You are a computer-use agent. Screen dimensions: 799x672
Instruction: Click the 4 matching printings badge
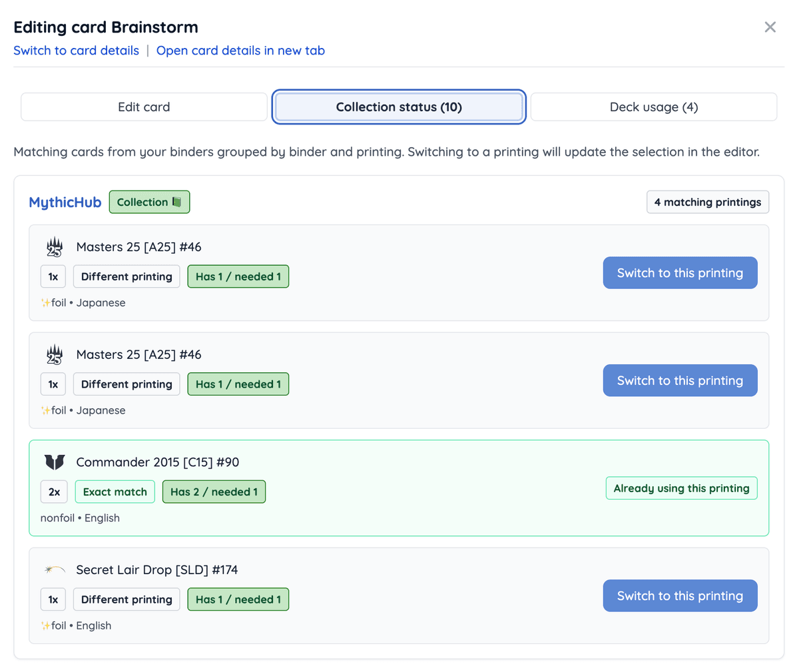tap(707, 202)
